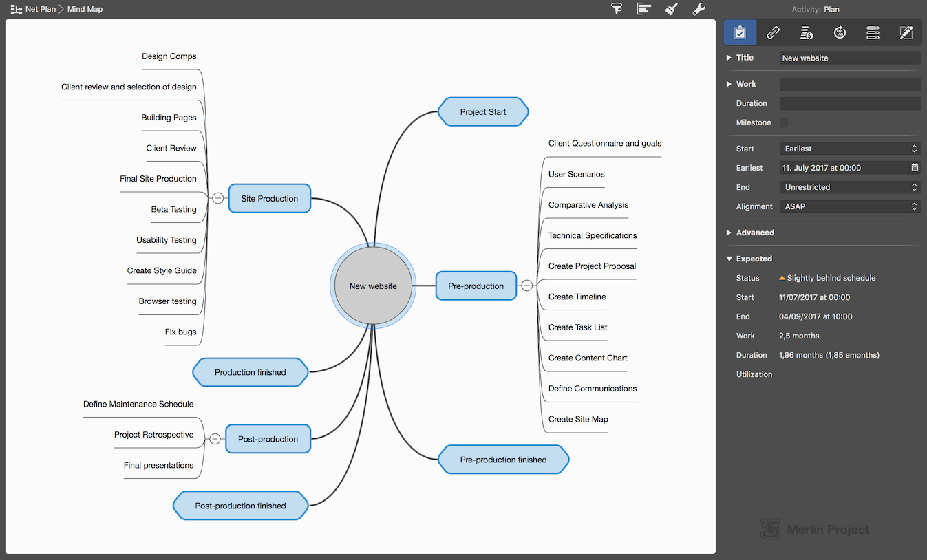Viewport: 927px width, 560px height.
Task: Collapse the Post-production branch
Action: (215, 439)
